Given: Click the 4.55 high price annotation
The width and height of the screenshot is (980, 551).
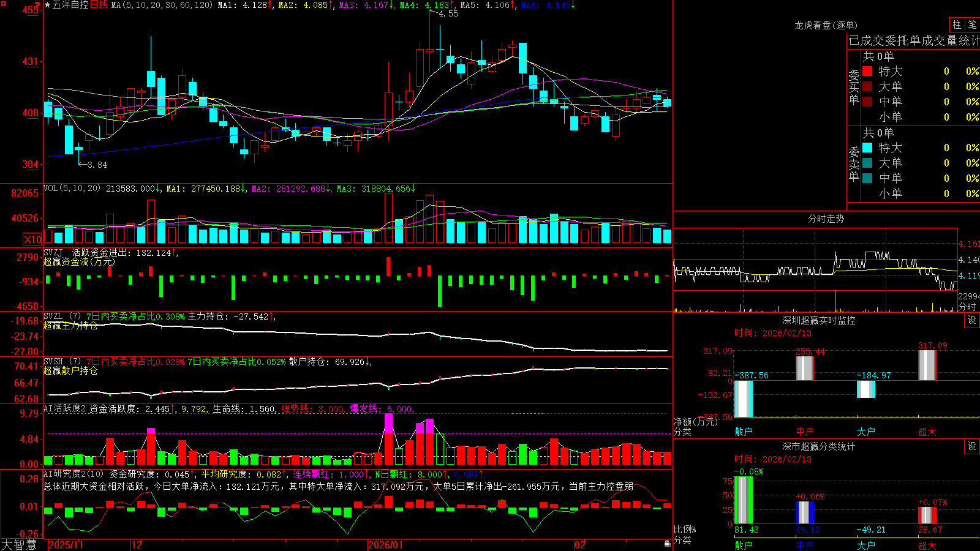Looking at the screenshot, I should pyautogui.click(x=448, y=13).
